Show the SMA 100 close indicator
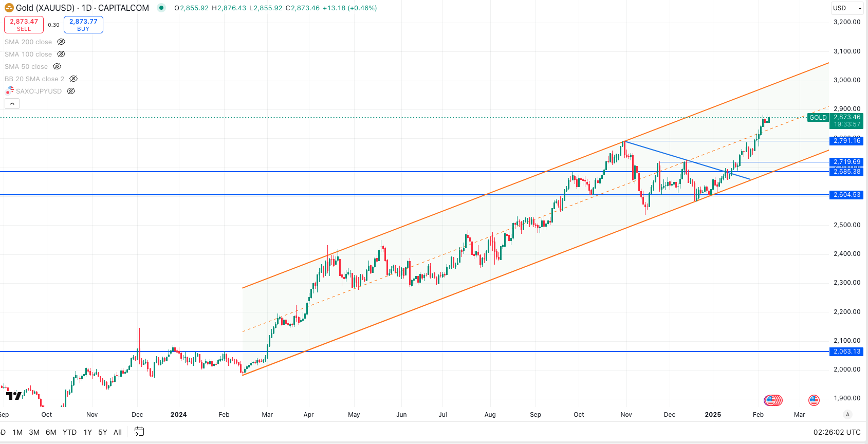The image size is (868, 444). click(61, 54)
